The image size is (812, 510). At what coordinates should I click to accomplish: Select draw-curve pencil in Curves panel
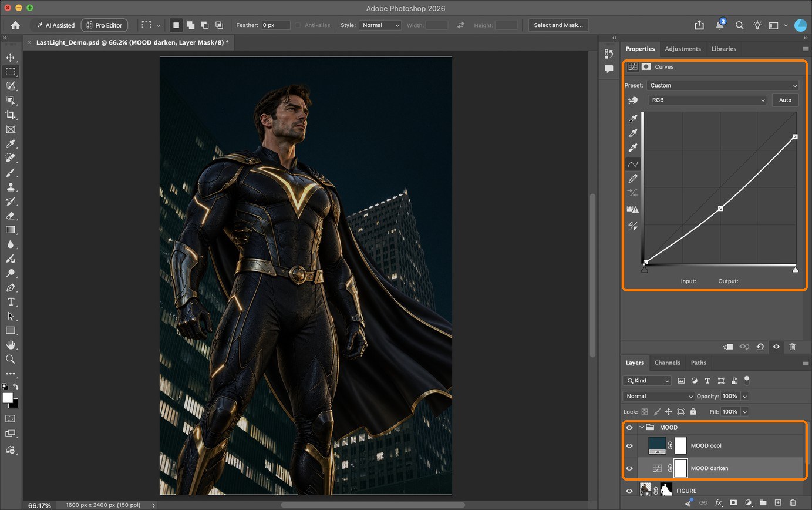pos(633,179)
